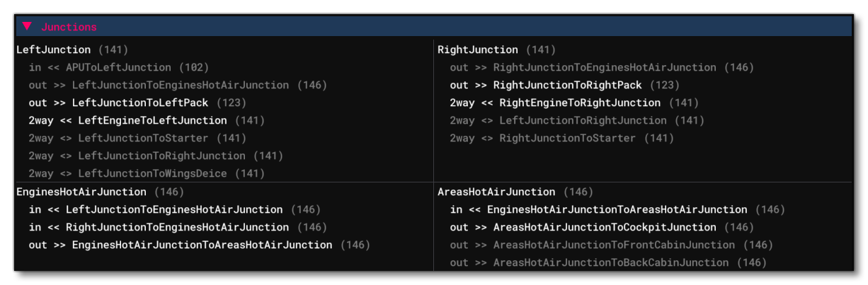The image size is (868, 285).
Task: Select LeftEngineToLeftJunction 2way entry
Action: pyautogui.click(x=152, y=120)
